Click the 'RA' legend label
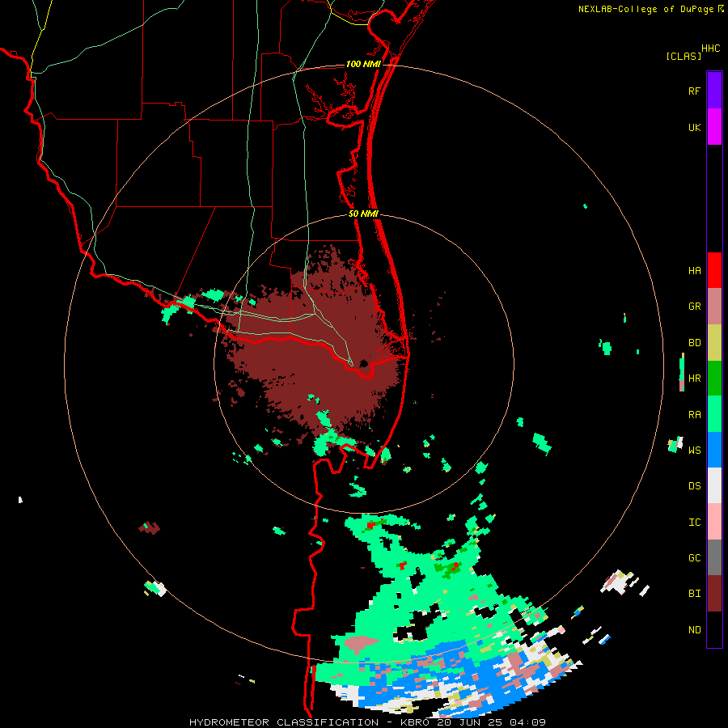Screen dimensions: 728x728 pos(694,415)
